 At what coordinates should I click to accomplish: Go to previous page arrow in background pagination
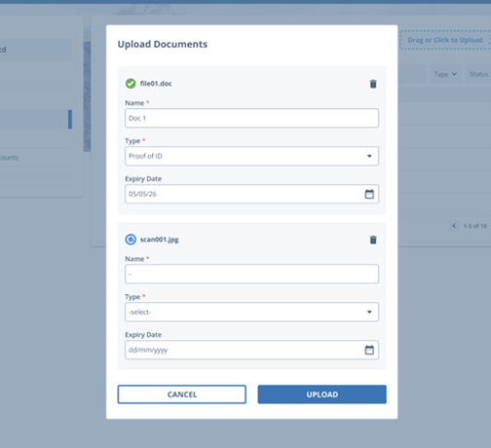(x=454, y=226)
